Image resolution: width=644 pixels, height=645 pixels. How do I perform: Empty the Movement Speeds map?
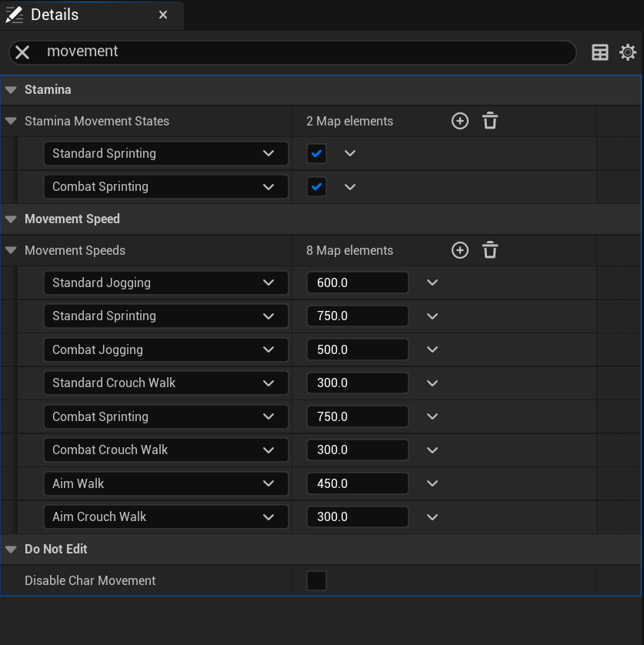(x=490, y=250)
